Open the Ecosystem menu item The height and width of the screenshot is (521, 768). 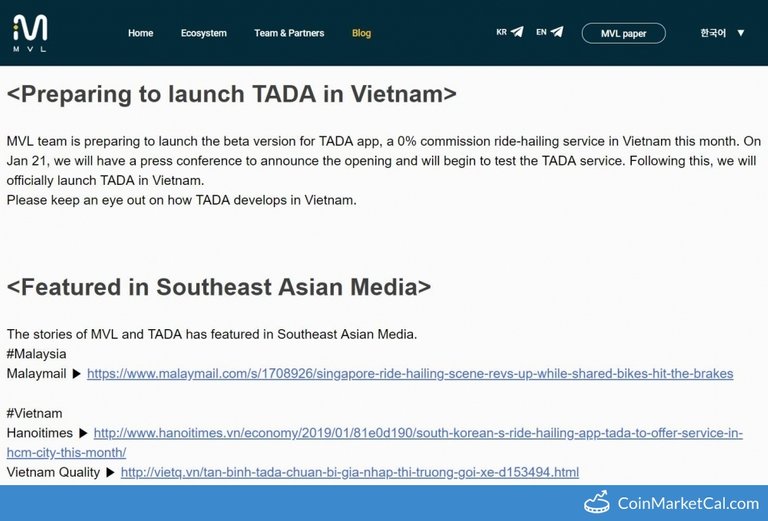(x=204, y=33)
